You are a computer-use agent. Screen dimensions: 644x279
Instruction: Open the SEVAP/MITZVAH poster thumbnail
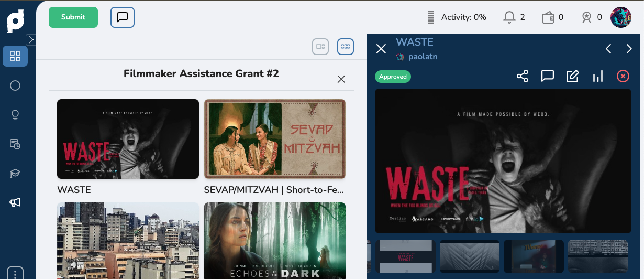[x=275, y=139]
